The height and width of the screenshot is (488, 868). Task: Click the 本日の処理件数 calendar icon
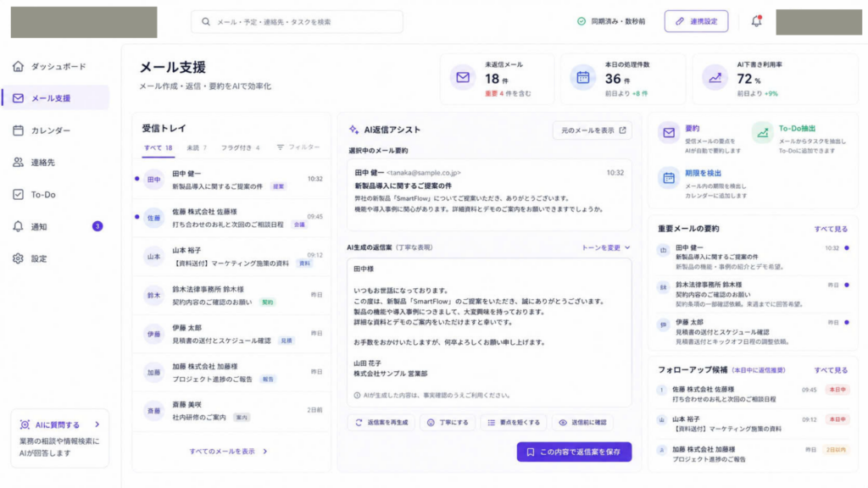click(x=583, y=77)
